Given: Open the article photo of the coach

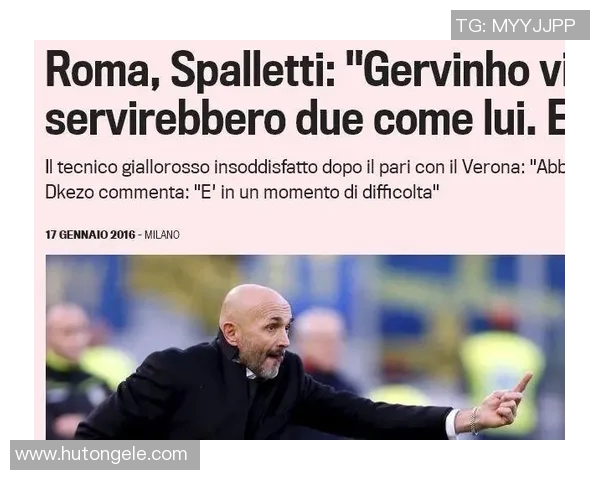Looking at the screenshot, I should (x=305, y=347).
